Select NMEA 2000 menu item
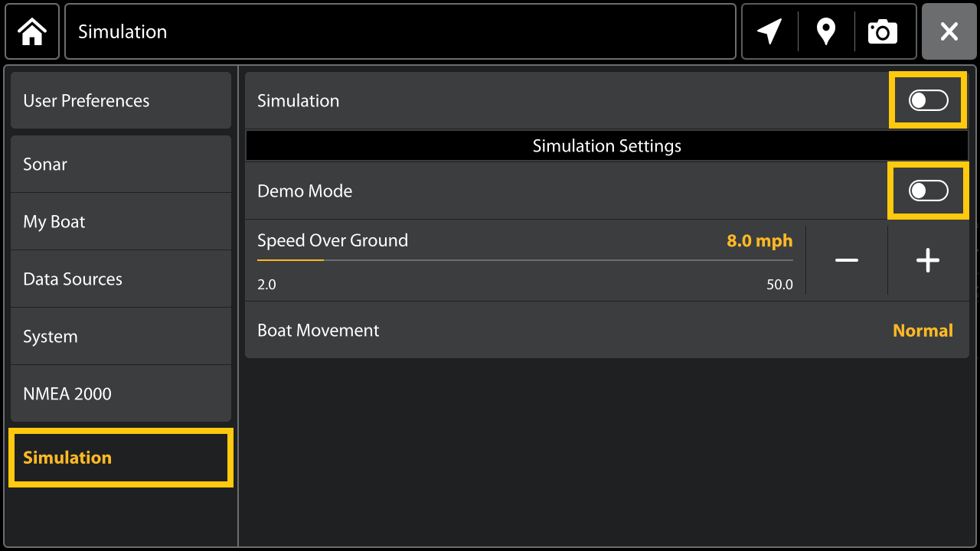Screen dimensions: 980x551 pyautogui.click(x=121, y=393)
